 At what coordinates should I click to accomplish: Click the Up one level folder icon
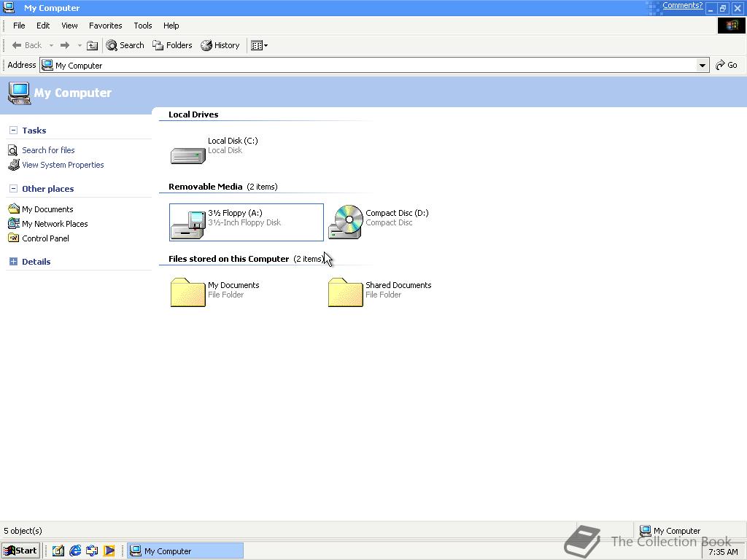tap(93, 45)
